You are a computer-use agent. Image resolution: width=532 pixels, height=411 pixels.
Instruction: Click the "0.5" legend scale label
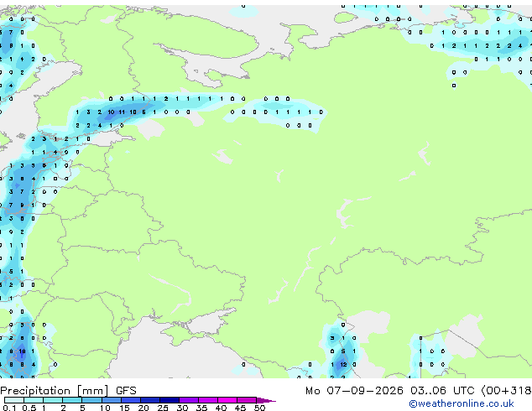(x=29, y=408)
